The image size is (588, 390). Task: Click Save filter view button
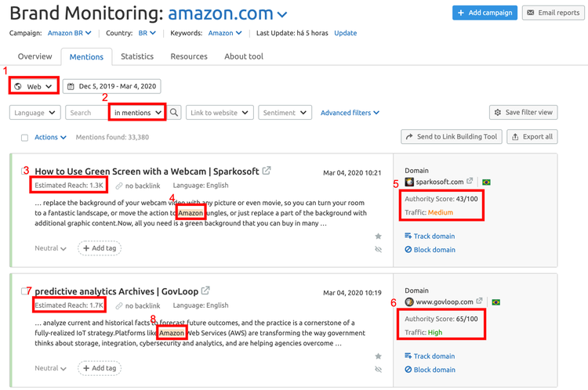523,112
